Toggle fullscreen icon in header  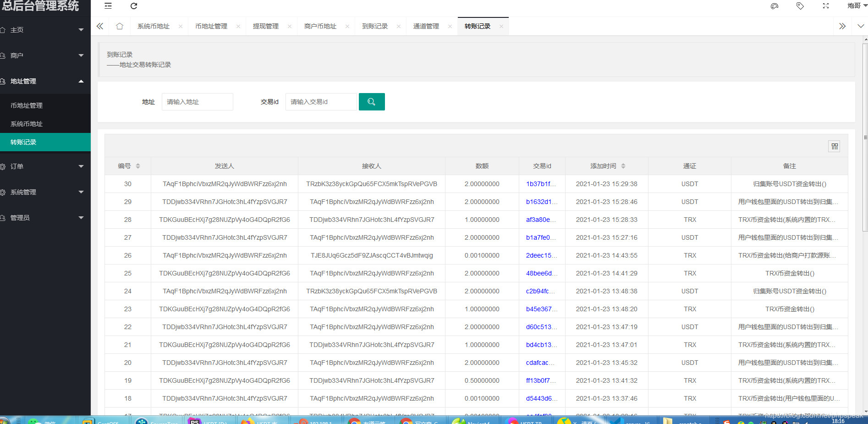[x=826, y=6]
